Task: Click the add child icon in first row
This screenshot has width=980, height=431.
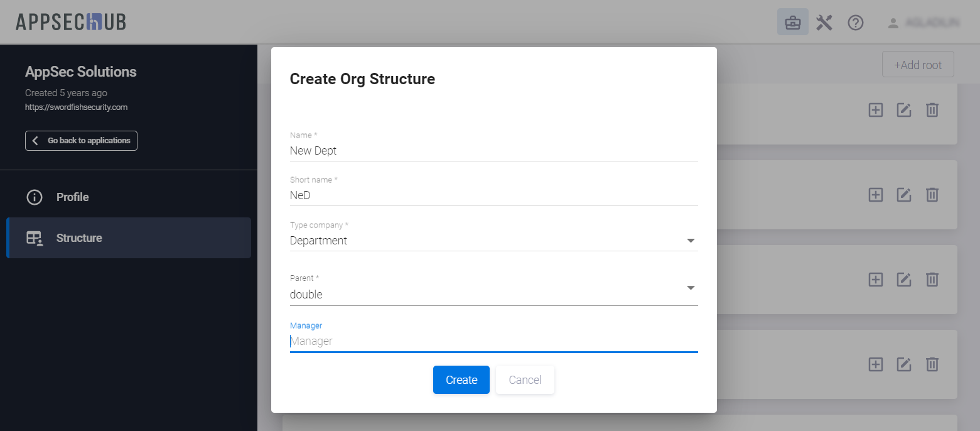Action: 875,110
